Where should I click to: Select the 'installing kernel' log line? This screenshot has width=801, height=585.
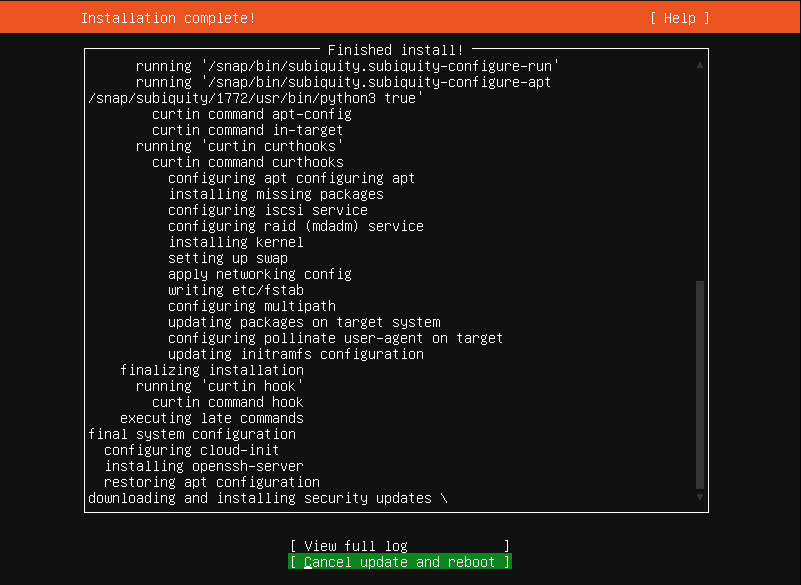pyautogui.click(x=236, y=242)
